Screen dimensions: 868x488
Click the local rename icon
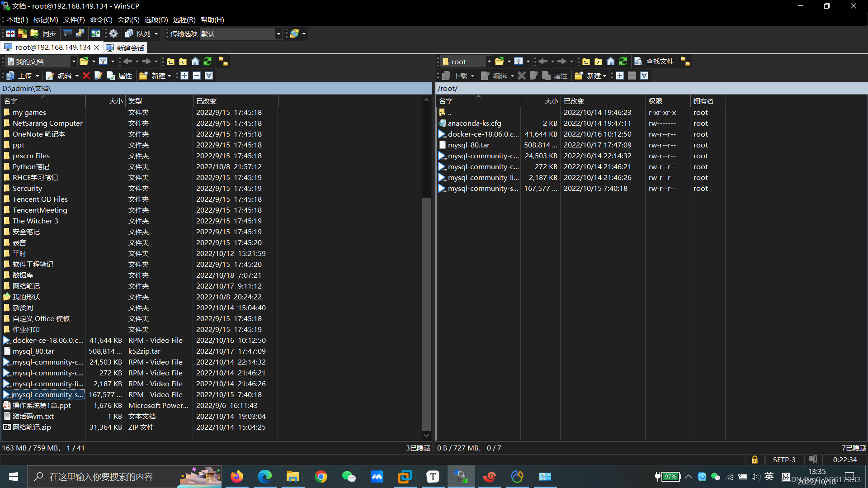pyautogui.click(x=98, y=76)
